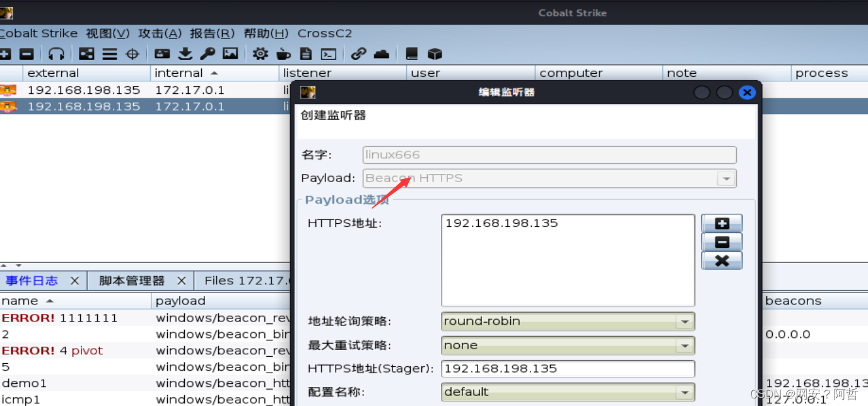Open the 攻击(A) menu
This screenshot has width=868, height=406.
(160, 33)
